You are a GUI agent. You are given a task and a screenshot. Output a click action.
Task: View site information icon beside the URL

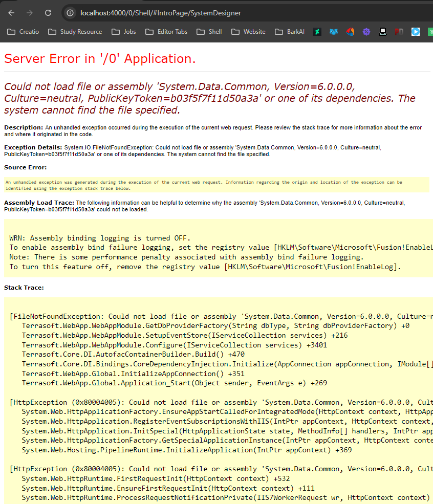(x=70, y=13)
